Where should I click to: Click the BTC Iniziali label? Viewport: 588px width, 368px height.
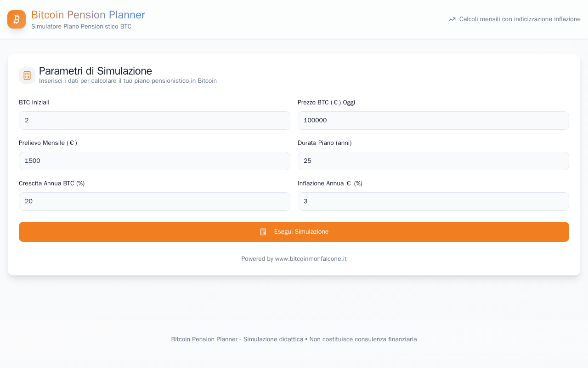click(x=34, y=103)
